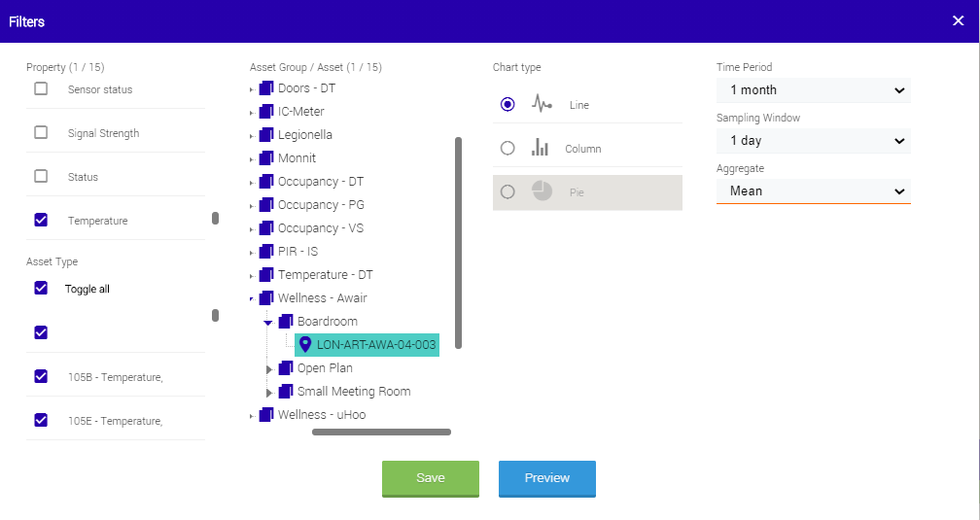Uncheck the unlabeled asset type checkbox below Toggle all
This screenshot has width=980, height=520.
click(x=41, y=332)
